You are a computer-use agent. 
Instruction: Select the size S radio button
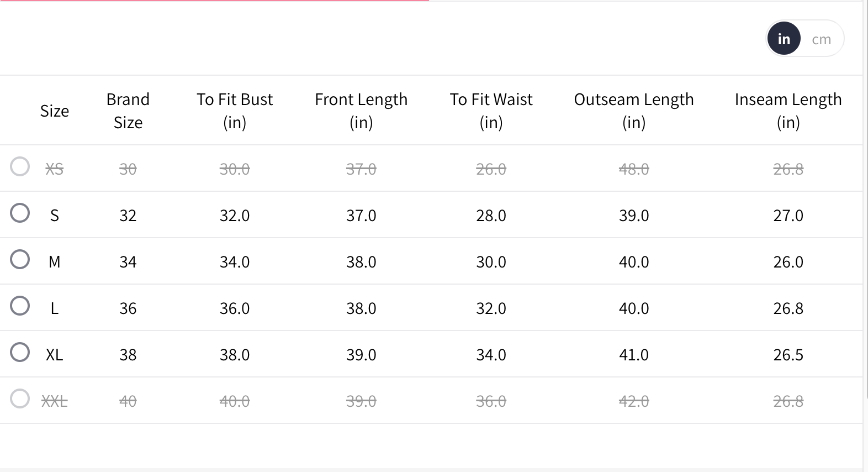coord(20,213)
